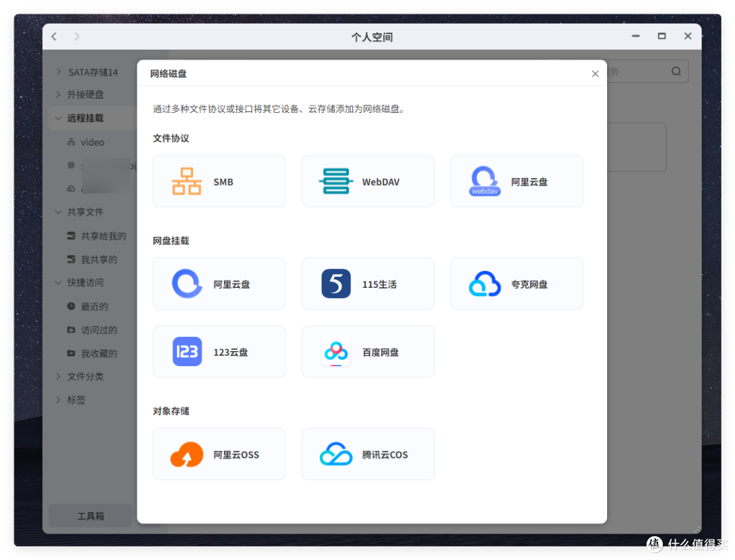The height and width of the screenshot is (560, 735).
Task: Expand the 外接硬盘 node
Action: pos(58,94)
